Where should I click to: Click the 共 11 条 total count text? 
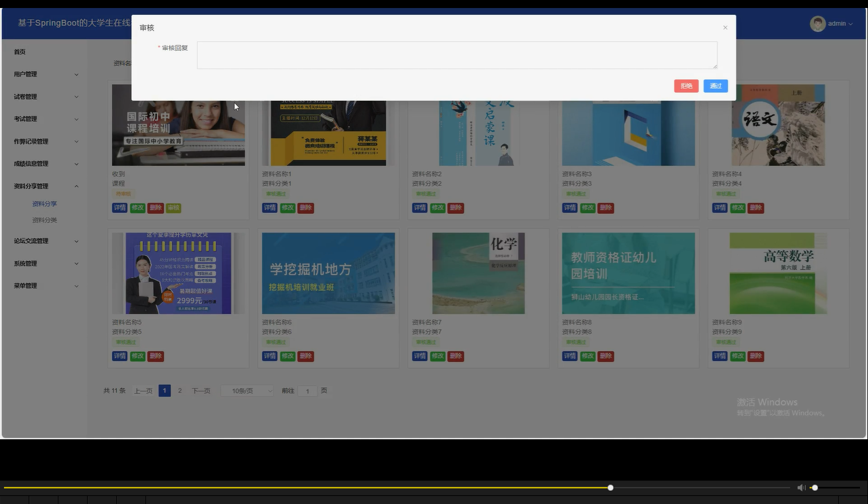click(115, 391)
